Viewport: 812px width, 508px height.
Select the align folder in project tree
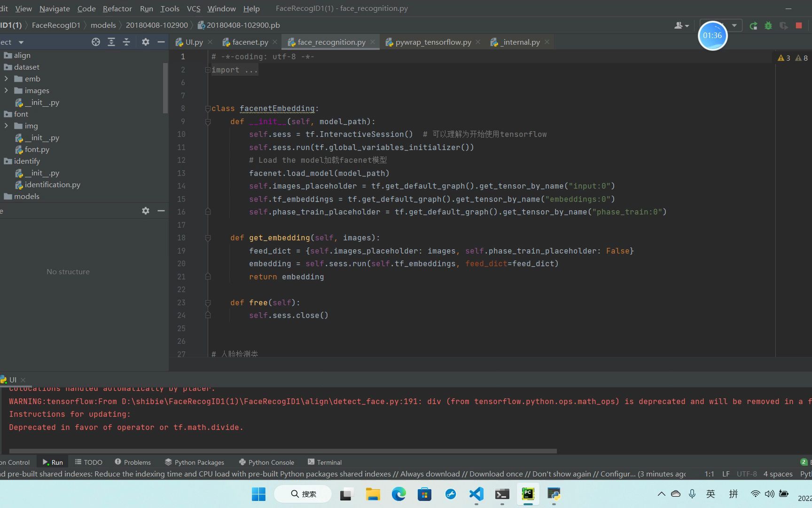coord(17,55)
